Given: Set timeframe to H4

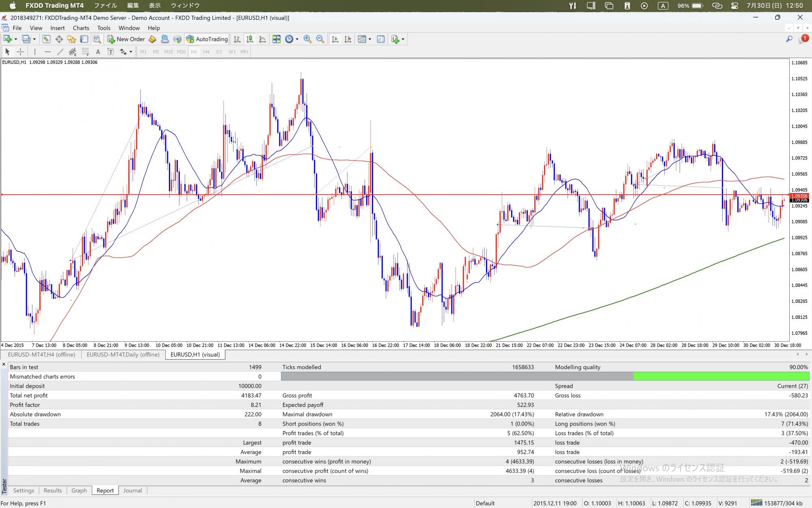Looking at the screenshot, I should coord(206,52).
